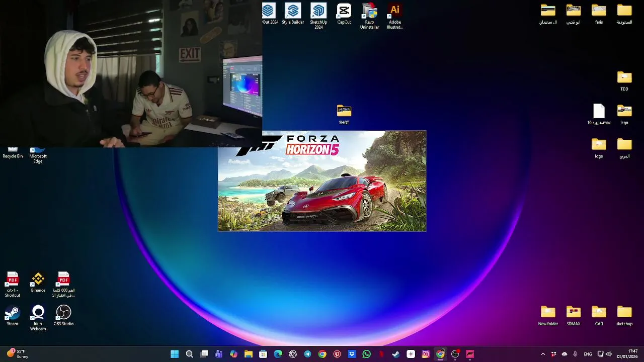Screen dimensions: 644x362
Task: Open File Explorer from the taskbar
Action: pyautogui.click(x=248, y=354)
